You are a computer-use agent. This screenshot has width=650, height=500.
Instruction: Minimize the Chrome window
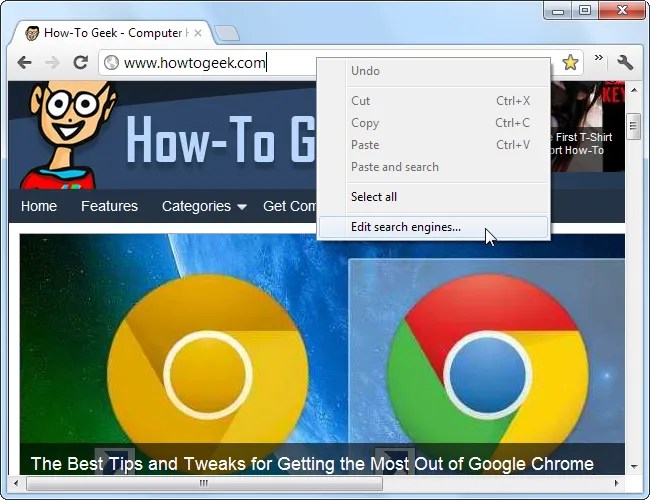[558, 10]
